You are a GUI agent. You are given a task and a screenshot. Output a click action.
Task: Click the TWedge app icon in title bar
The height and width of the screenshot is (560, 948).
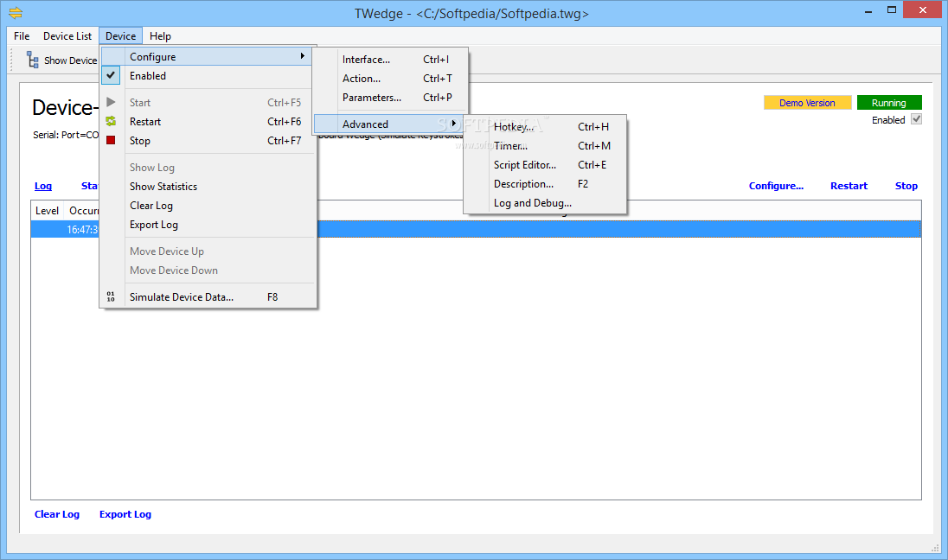pyautogui.click(x=15, y=13)
